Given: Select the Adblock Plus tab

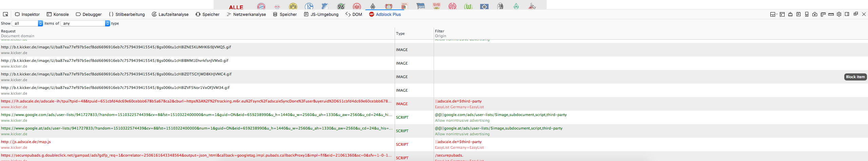Looking at the screenshot, I should pyautogui.click(x=385, y=14).
